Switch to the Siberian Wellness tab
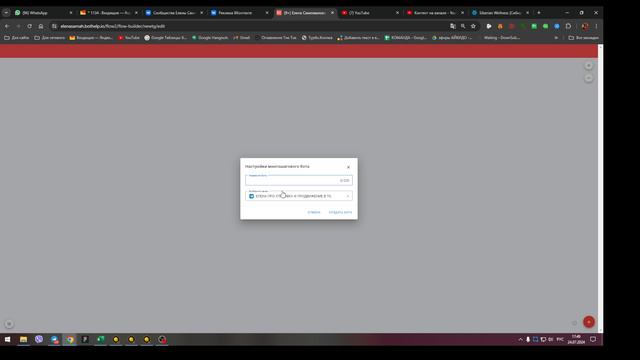Viewport: 640px width, 360px height. click(500, 13)
